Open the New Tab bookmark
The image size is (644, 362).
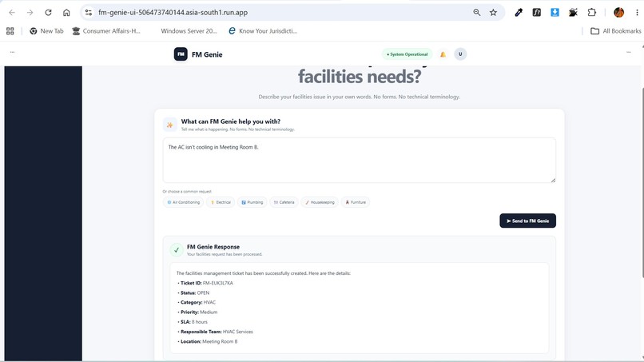46,31
